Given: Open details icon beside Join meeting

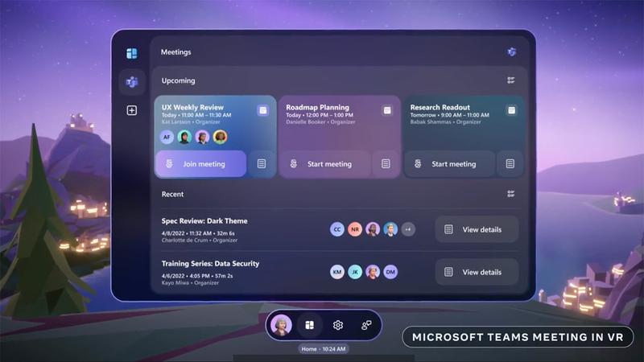Looking at the screenshot, I should click(x=262, y=164).
